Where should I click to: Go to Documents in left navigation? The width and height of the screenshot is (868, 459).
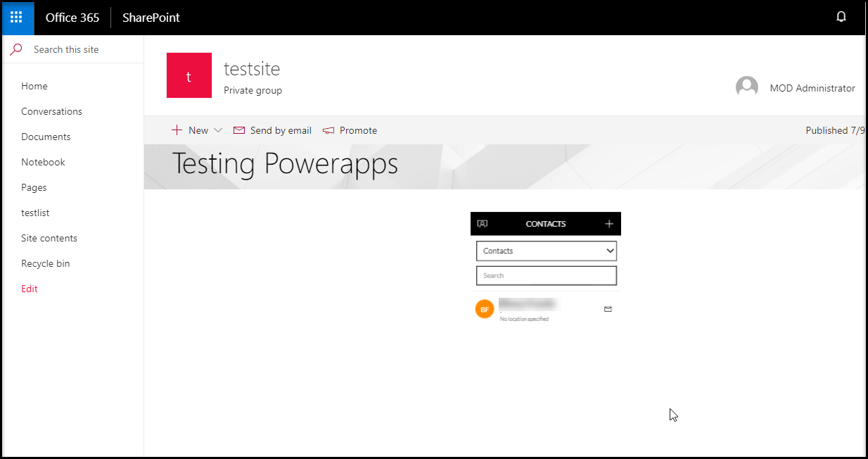tap(46, 137)
